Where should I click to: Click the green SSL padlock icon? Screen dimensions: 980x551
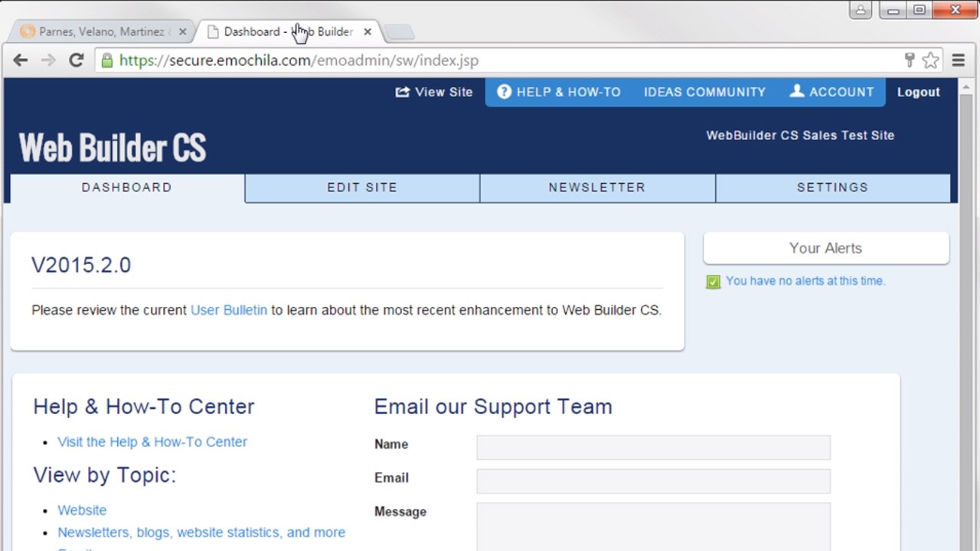pyautogui.click(x=107, y=60)
